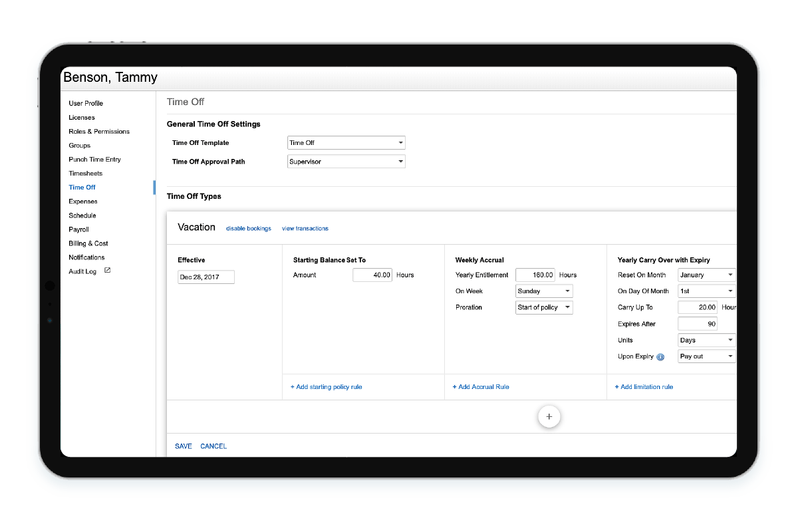This screenshot has height=532, width=798.
Task: Expand the Proration Start of policy dropdown
Action: click(544, 307)
